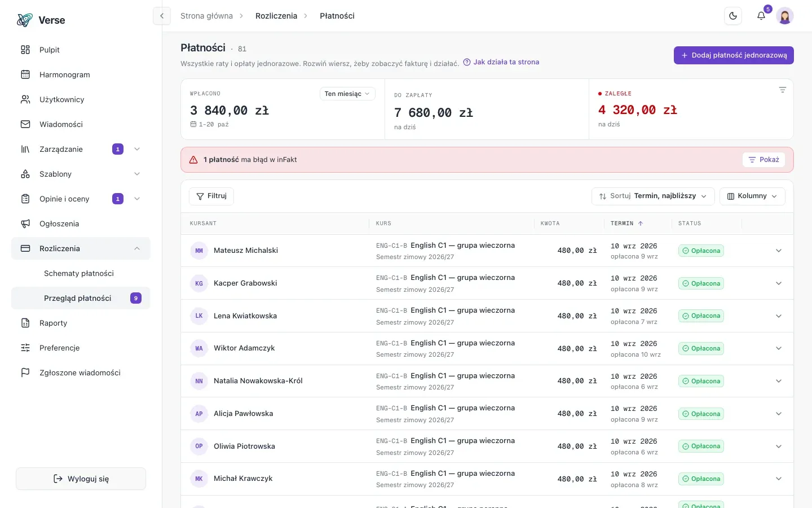The image size is (812, 508).
Task: Open the Kolumny dropdown
Action: (752, 196)
